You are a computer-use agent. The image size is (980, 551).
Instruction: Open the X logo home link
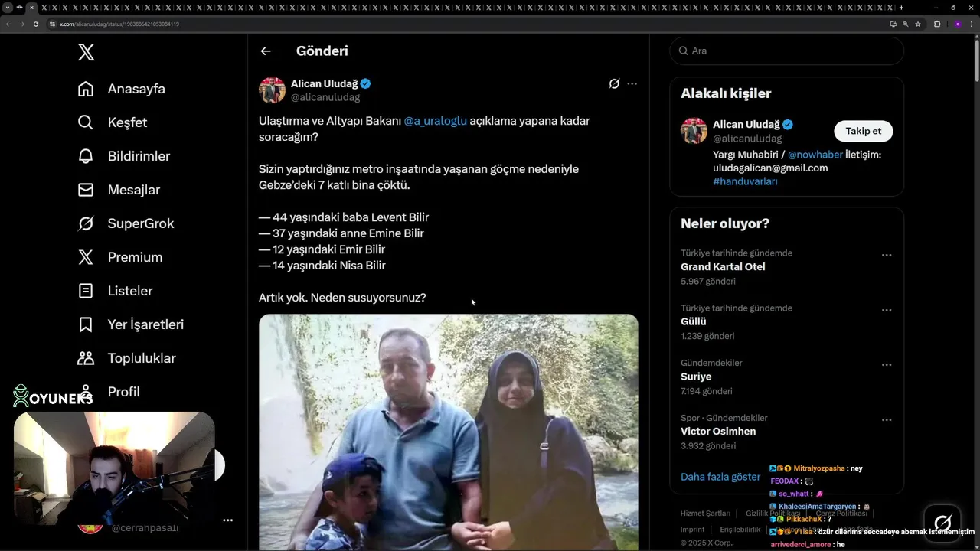point(87,52)
